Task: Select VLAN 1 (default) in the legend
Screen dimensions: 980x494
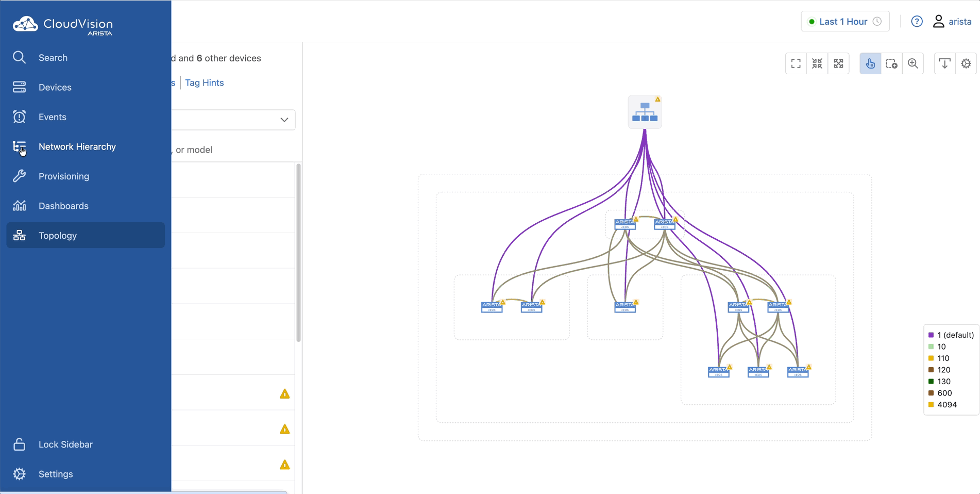Action: (951, 335)
